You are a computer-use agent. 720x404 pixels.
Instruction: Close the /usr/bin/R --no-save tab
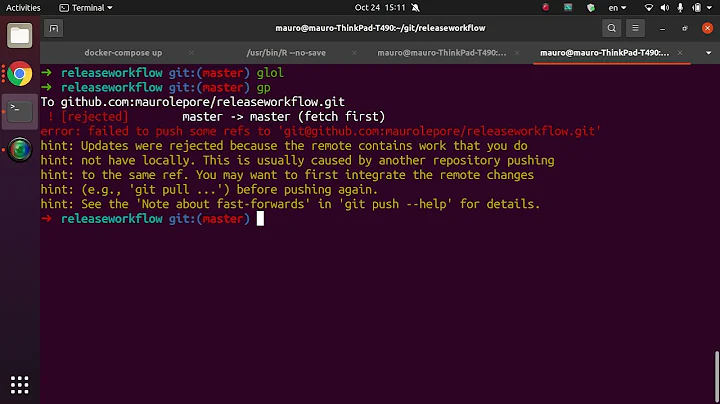(x=354, y=53)
